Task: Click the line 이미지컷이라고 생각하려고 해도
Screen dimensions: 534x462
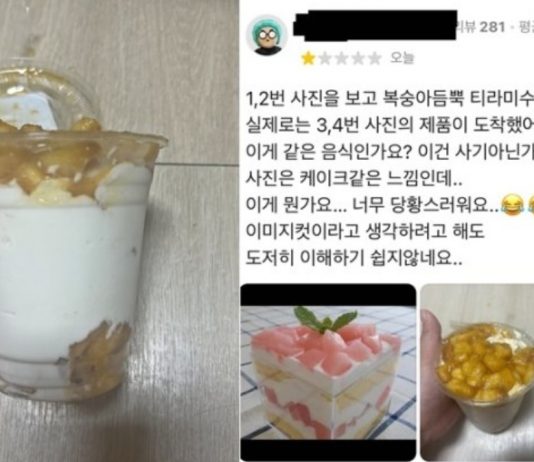Action: [365, 231]
